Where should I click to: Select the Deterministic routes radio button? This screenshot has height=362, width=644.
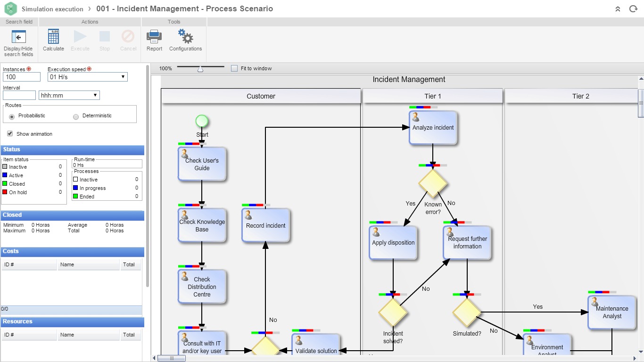coord(75,115)
